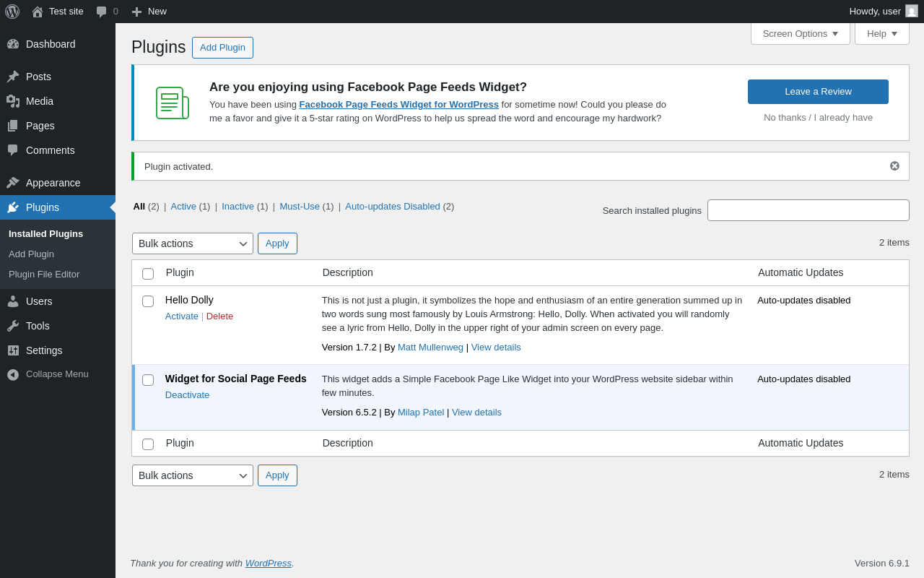
Task: Filter plugins by the Inactive tab
Action: pyautogui.click(x=237, y=207)
